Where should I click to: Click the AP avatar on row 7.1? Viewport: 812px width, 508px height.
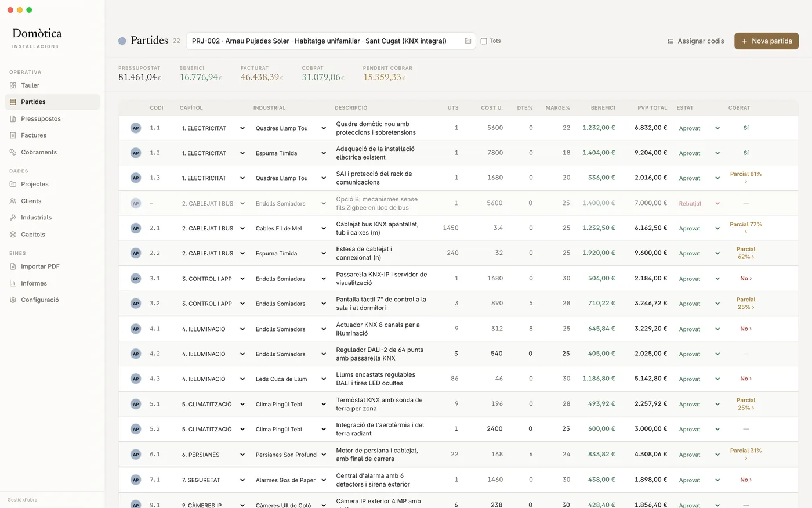pyautogui.click(x=136, y=480)
